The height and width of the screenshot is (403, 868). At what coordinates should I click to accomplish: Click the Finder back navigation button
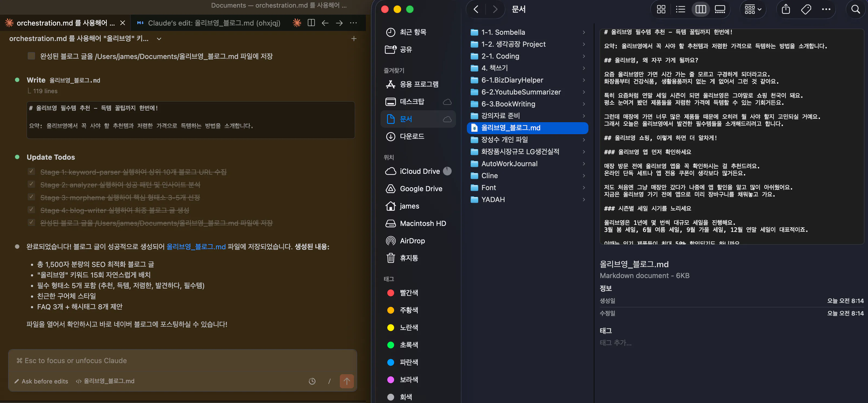476,9
